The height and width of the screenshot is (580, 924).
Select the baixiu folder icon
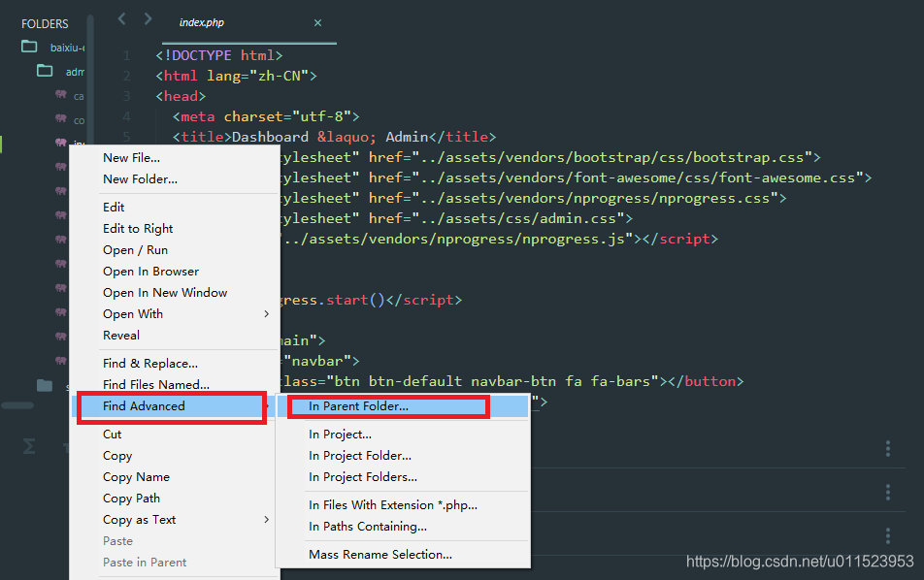(x=29, y=46)
